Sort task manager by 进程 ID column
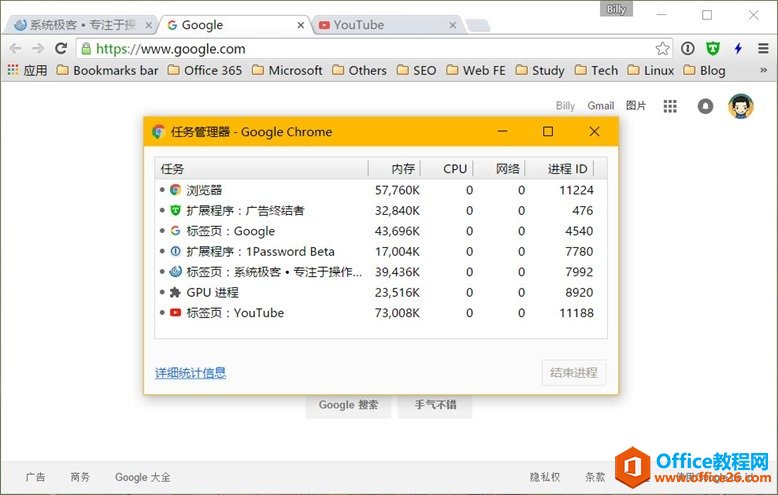 (x=560, y=169)
